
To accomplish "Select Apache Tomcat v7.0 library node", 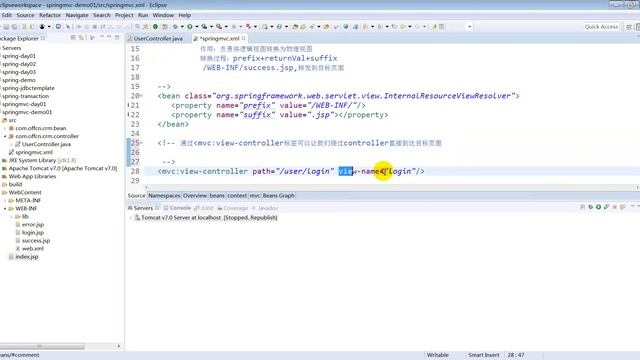I will coord(63,168).
